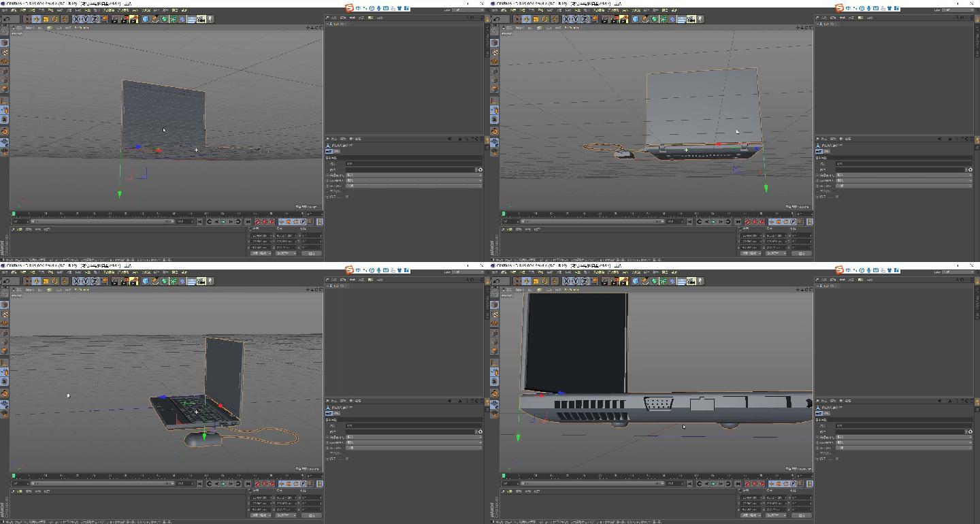
Task: Click the Undo arrow in the top-left window
Action: [x=7, y=19]
